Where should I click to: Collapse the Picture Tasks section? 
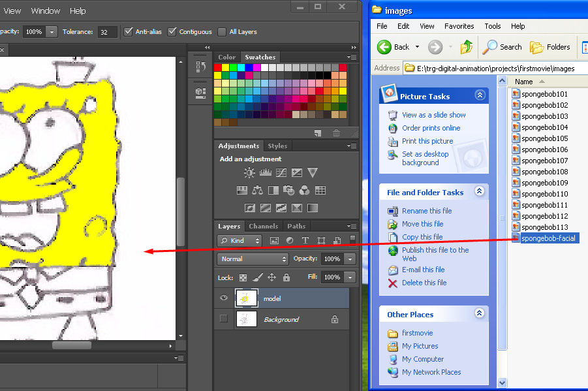point(480,95)
